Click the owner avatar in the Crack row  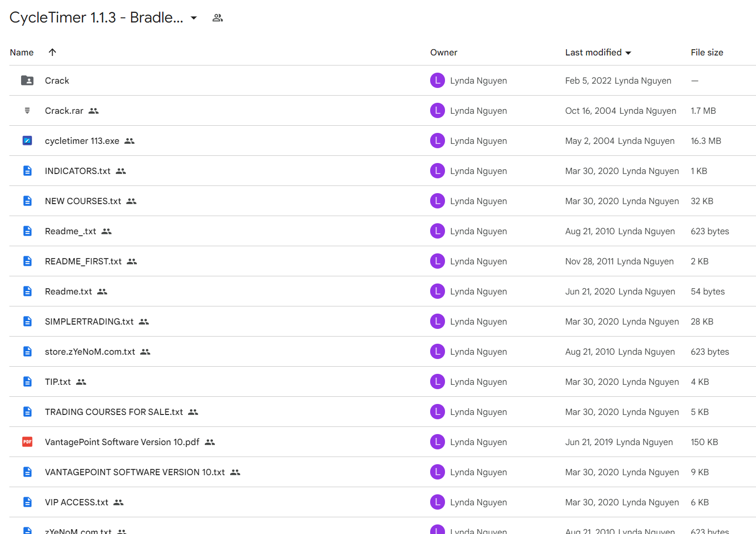tap(437, 80)
